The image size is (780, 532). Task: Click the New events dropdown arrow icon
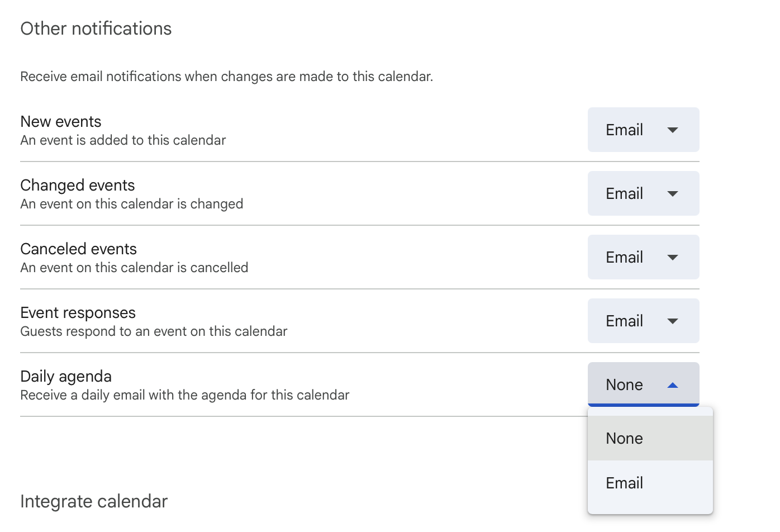coord(673,130)
